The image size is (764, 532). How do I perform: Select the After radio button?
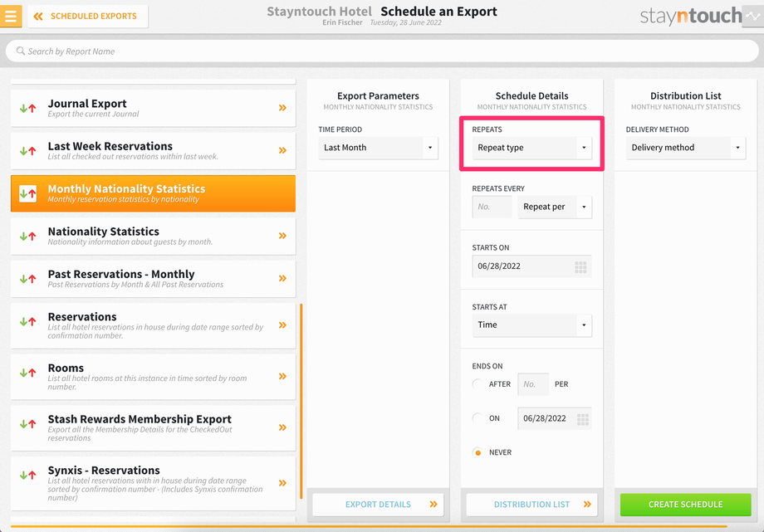[478, 384]
